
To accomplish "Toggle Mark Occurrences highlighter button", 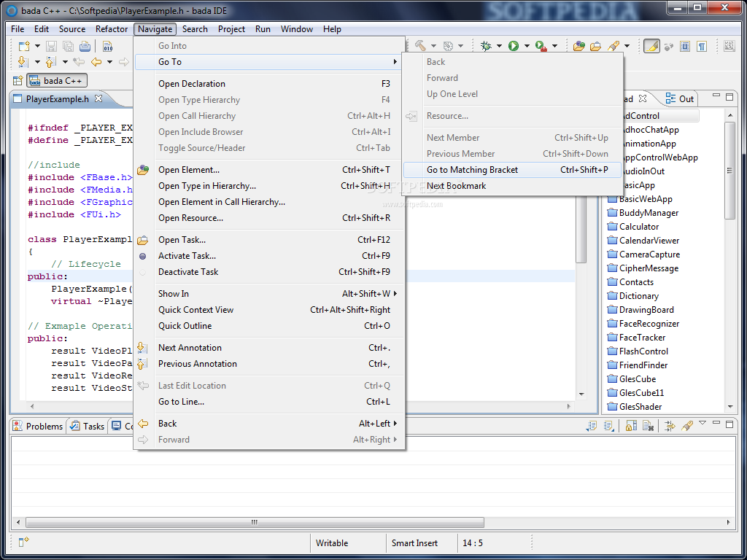I will click(651, 46).
